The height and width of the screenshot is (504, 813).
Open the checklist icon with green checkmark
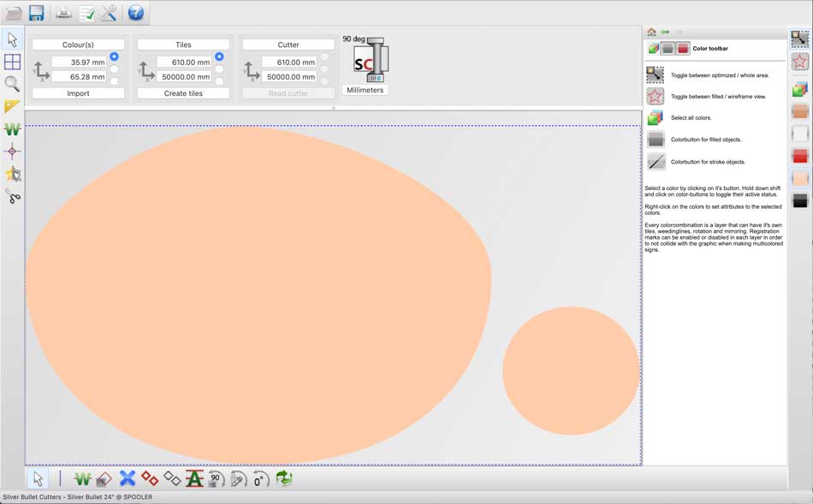point(86,13)
